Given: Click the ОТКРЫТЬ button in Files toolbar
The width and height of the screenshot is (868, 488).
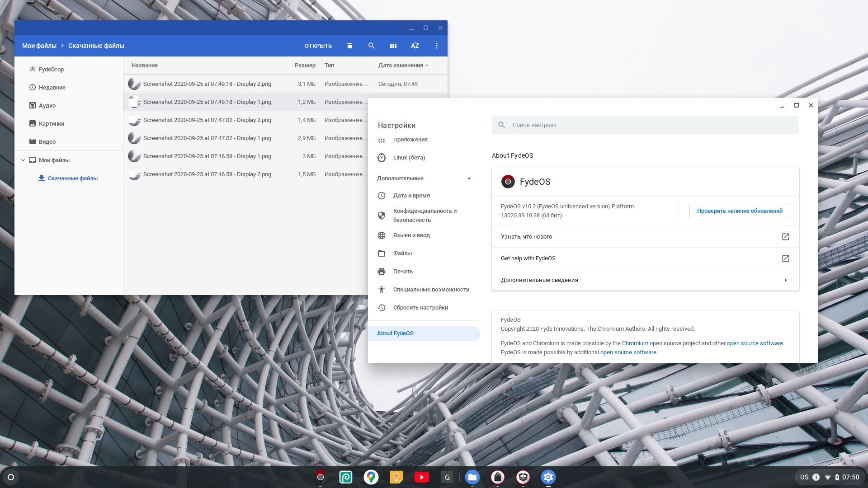Looking at the screenshot, I should tap(318, 46).
